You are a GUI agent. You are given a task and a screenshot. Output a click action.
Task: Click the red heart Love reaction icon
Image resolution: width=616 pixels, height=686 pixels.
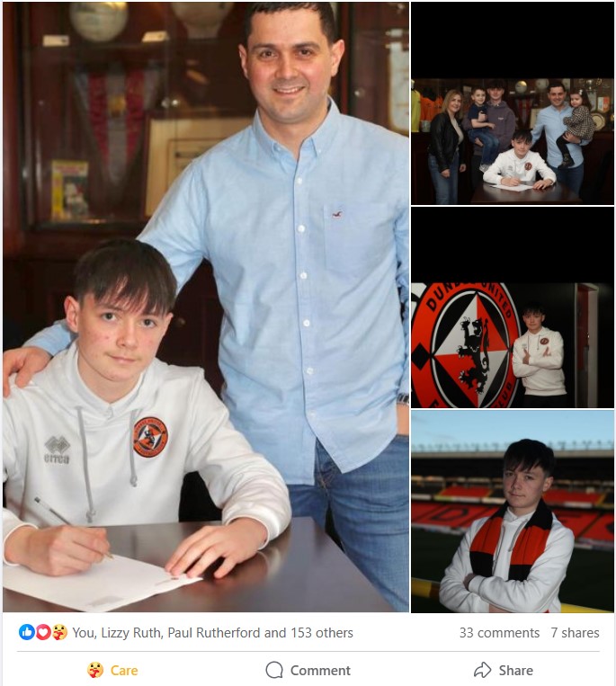pos(43,632)
